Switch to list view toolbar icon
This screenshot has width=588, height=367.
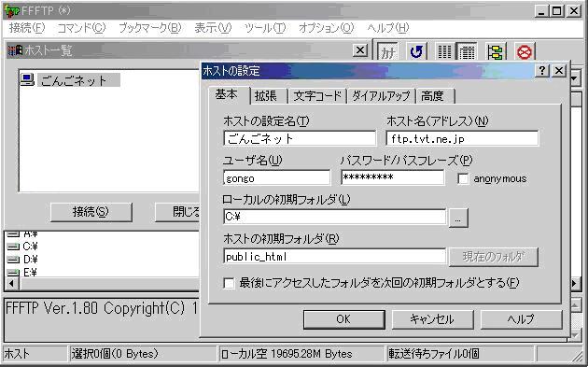click(x=445, y=51)
